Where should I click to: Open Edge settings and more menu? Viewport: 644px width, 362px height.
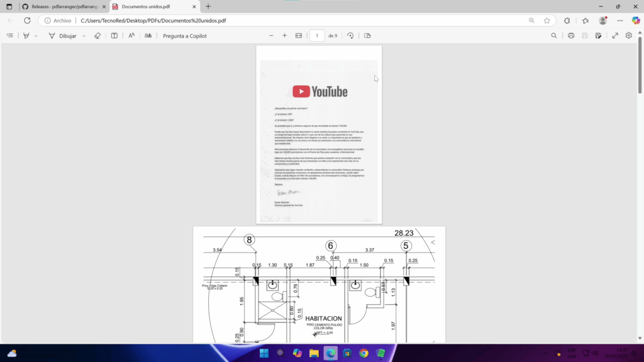(620, 21)
